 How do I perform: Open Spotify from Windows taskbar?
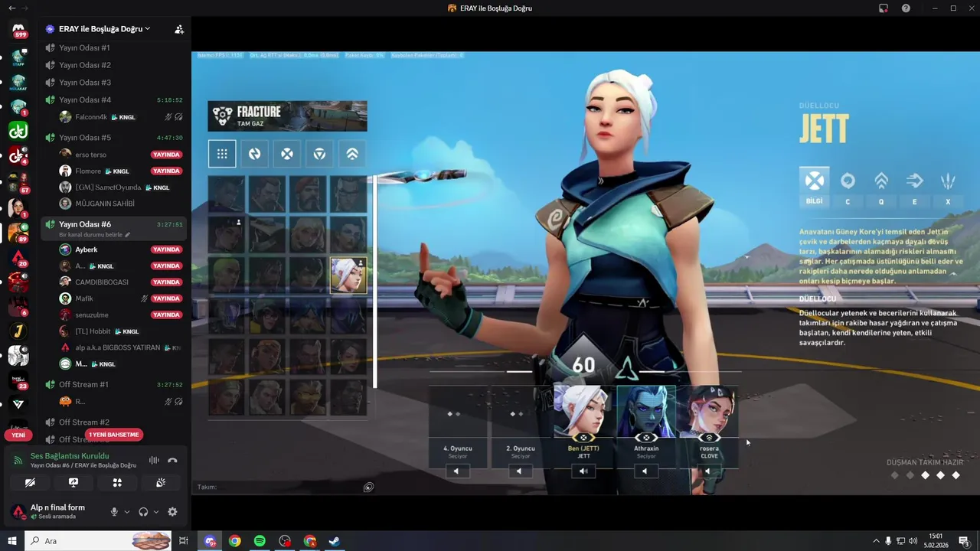point(260,541)
